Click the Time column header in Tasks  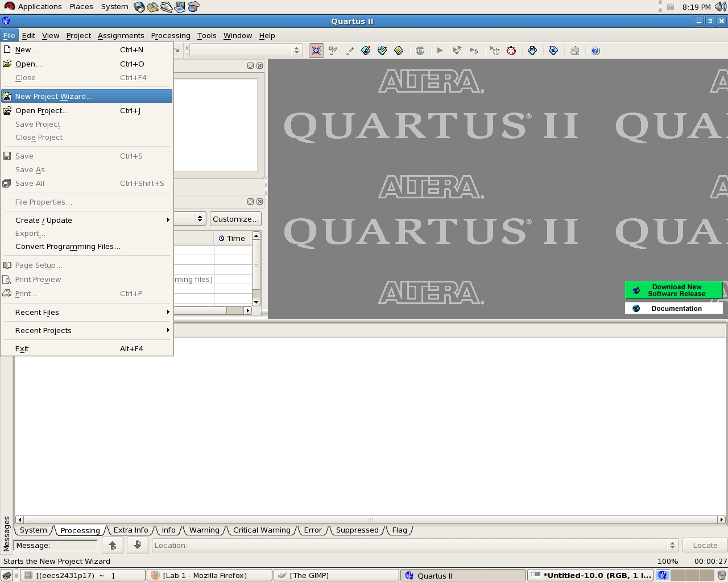tap(233, 238)
